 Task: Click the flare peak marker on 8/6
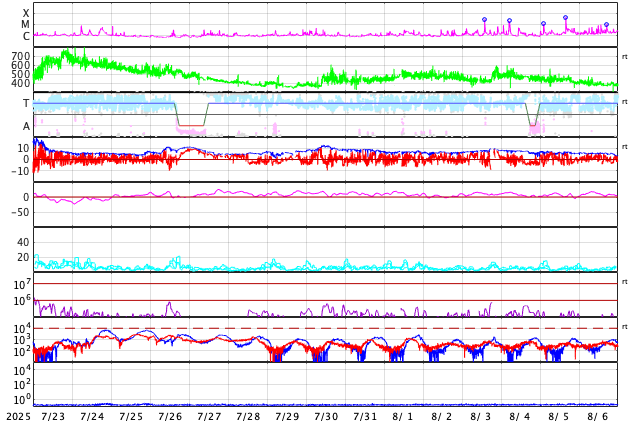coord(606,25)
